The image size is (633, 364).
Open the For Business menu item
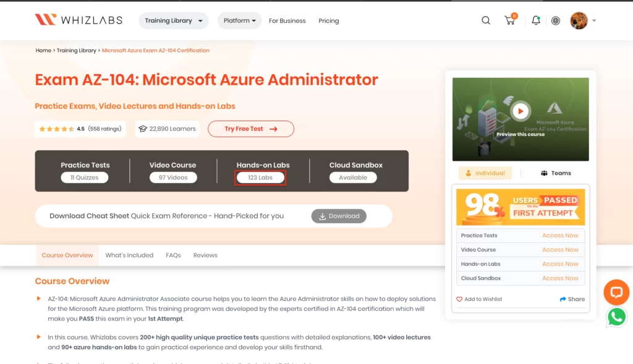coord(287,20)
